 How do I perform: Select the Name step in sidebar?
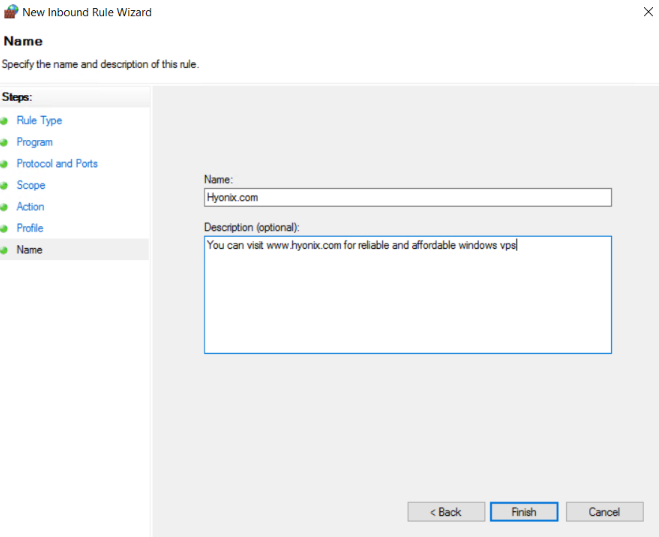point(29,250)
